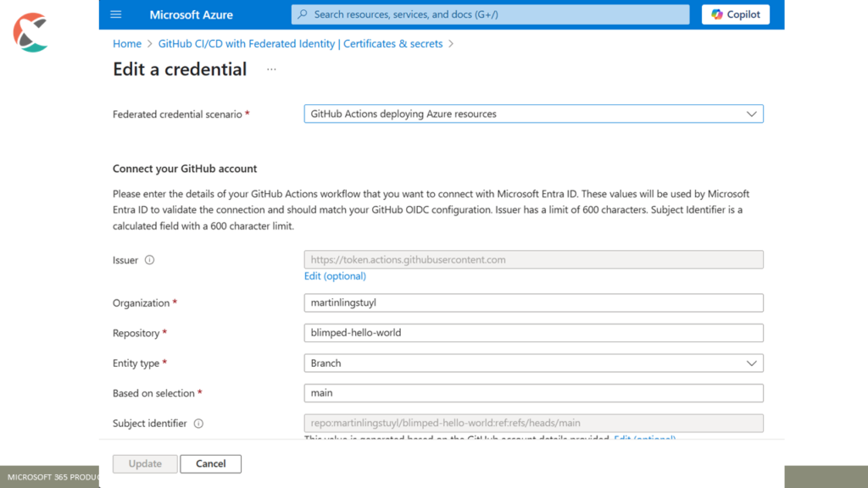The image size is (868, 488).
Task: Click the Federated credential scenario label
Action: tap(177, 114)
